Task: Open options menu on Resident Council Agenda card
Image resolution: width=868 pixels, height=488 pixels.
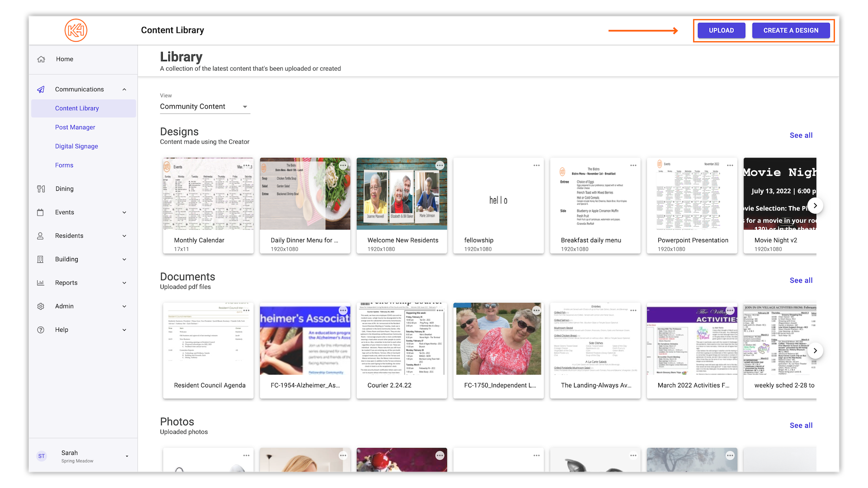Action: 247,310
